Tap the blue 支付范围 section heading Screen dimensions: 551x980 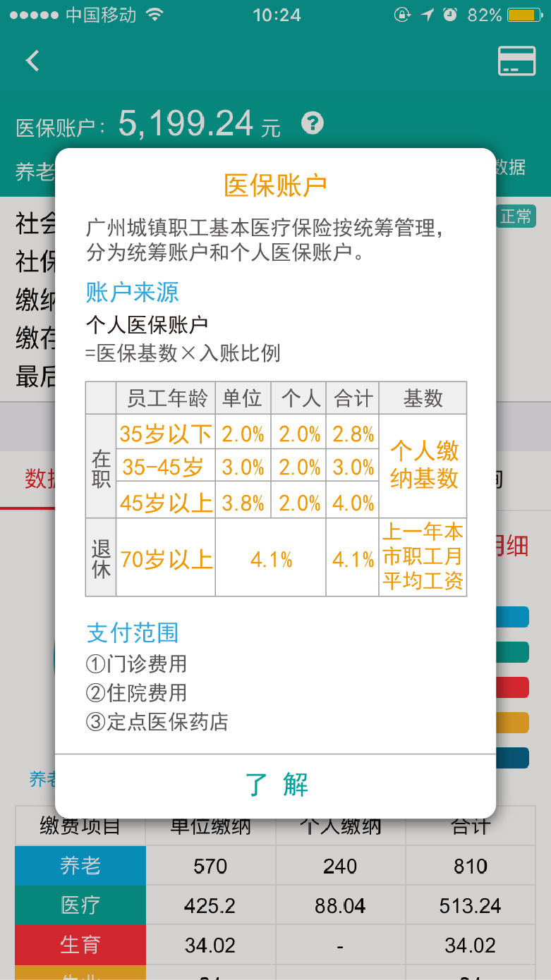pos(131,633)
